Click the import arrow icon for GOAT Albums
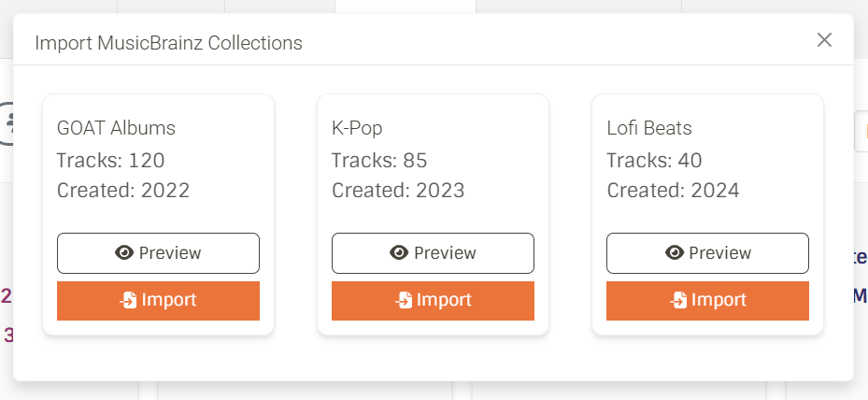Viewport: 868px width, 400px height. pyautogui.click(x=128, y=300)
